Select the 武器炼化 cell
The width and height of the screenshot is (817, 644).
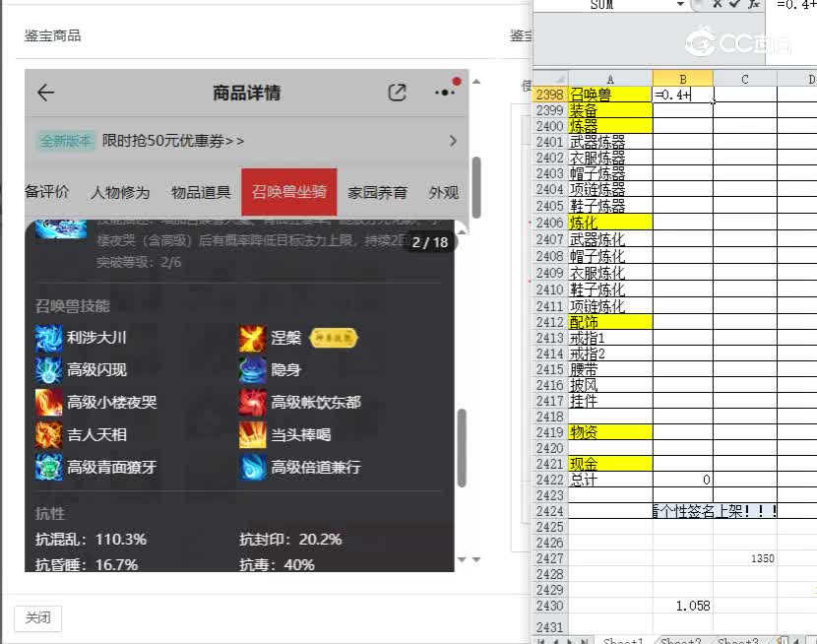coord(610,239)
